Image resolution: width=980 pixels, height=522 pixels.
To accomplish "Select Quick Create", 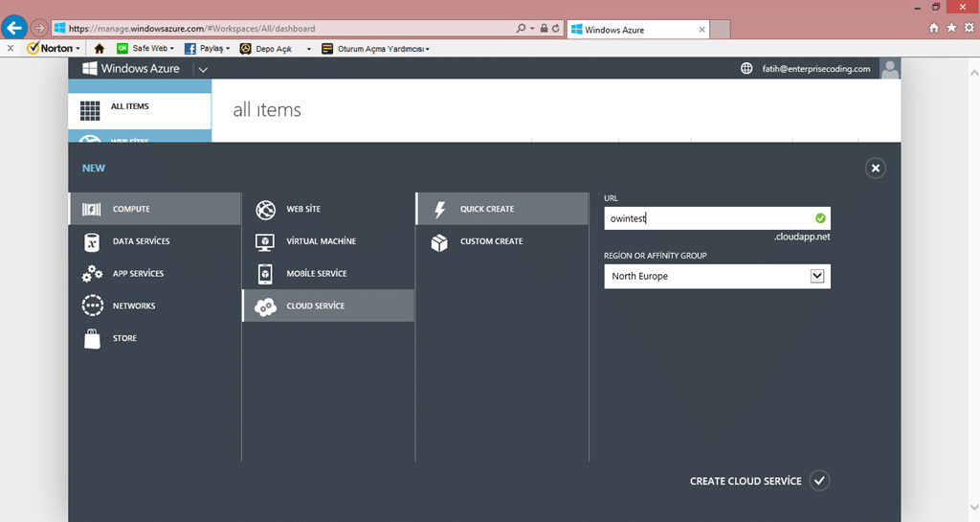I will pos(501,209).
